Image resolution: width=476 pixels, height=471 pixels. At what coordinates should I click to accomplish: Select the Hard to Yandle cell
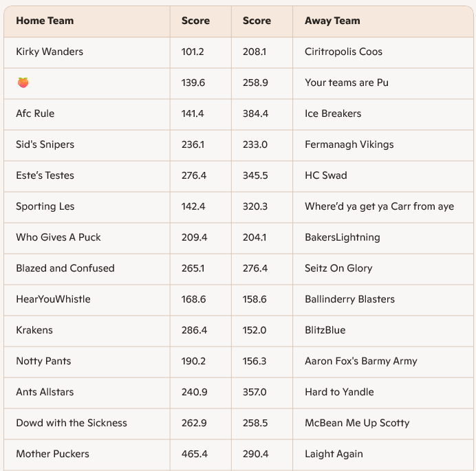(x=339, y=392)
